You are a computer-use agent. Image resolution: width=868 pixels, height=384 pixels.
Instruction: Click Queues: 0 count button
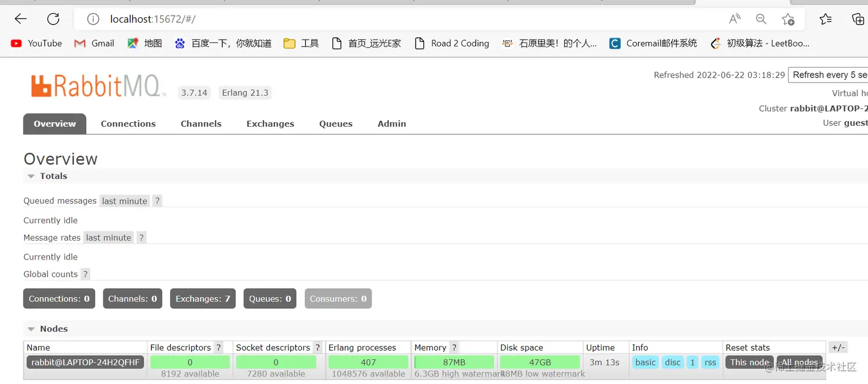(x=270, y=298)
